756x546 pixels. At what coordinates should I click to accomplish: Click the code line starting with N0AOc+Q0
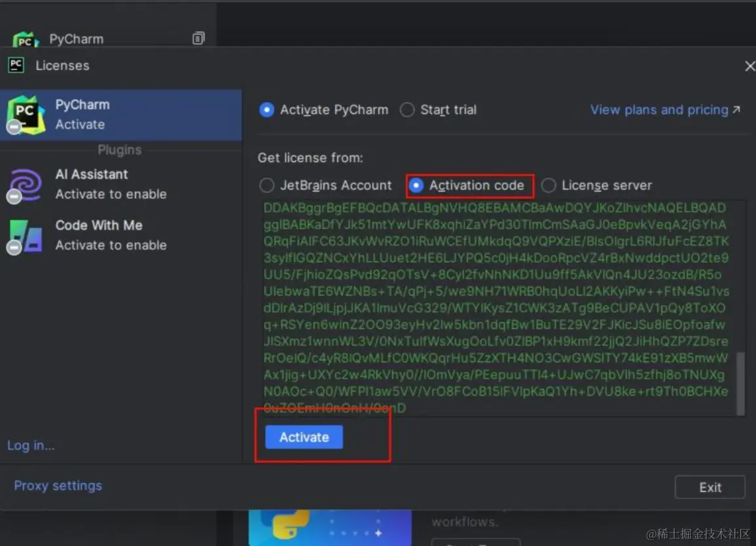tap(495, 391)
